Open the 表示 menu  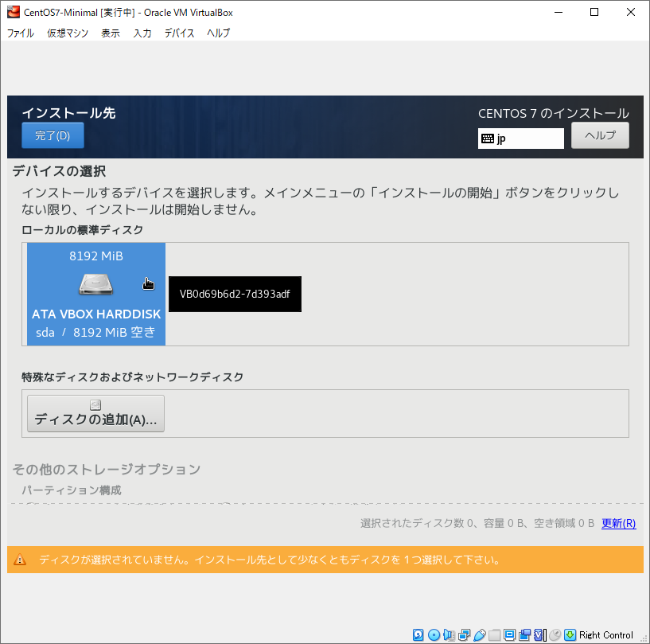click(x=111, y=33)
